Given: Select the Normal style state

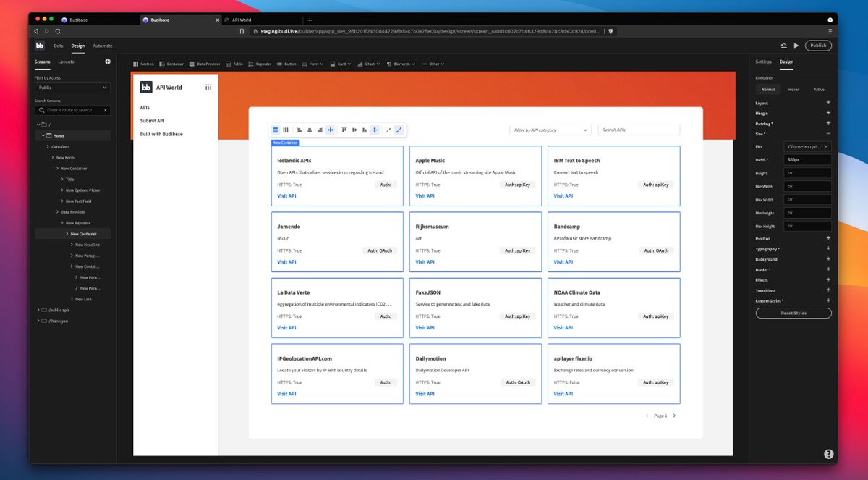Looking at the screenshot, I should [x=768, y=90].
